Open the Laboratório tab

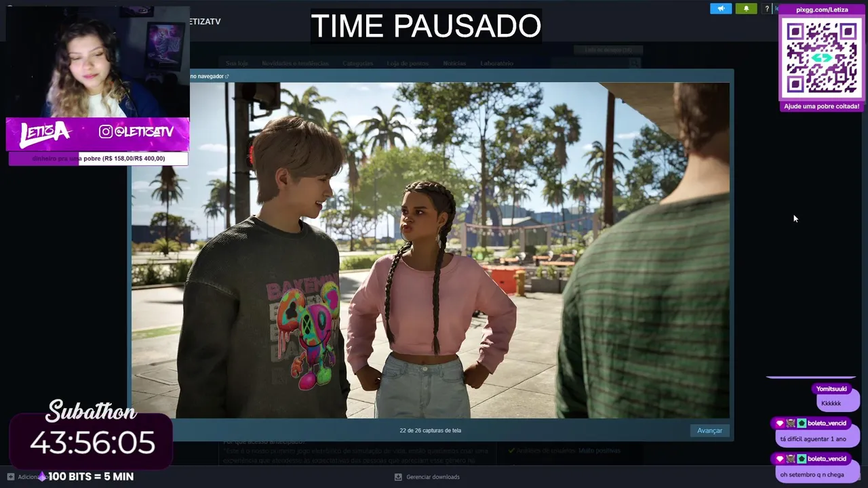[x=496, y=63]
